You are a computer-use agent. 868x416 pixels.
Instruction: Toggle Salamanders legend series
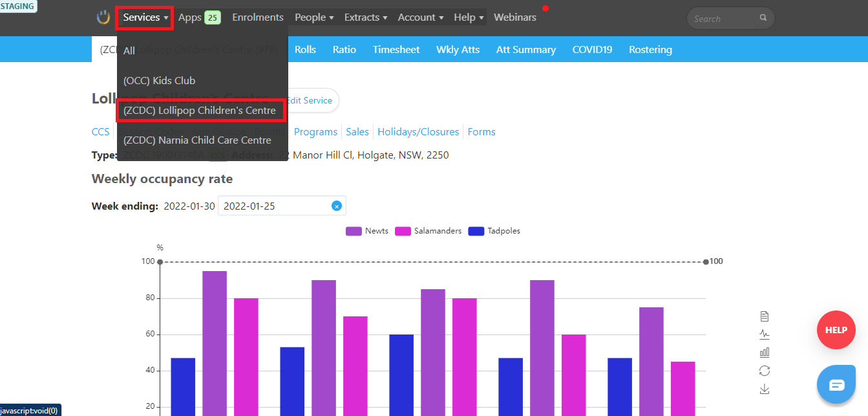(429, 231)
